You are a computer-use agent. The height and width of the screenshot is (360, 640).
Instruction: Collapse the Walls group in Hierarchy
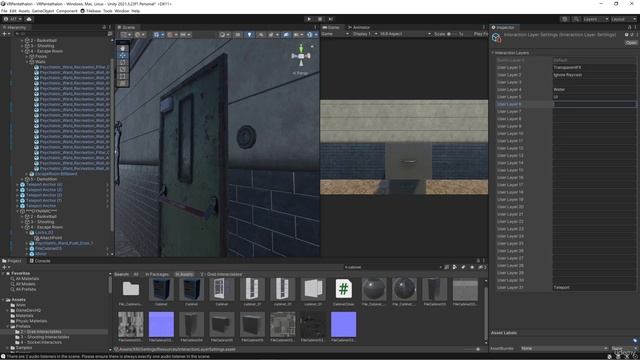pyautogui.click(x=27, y=62)
